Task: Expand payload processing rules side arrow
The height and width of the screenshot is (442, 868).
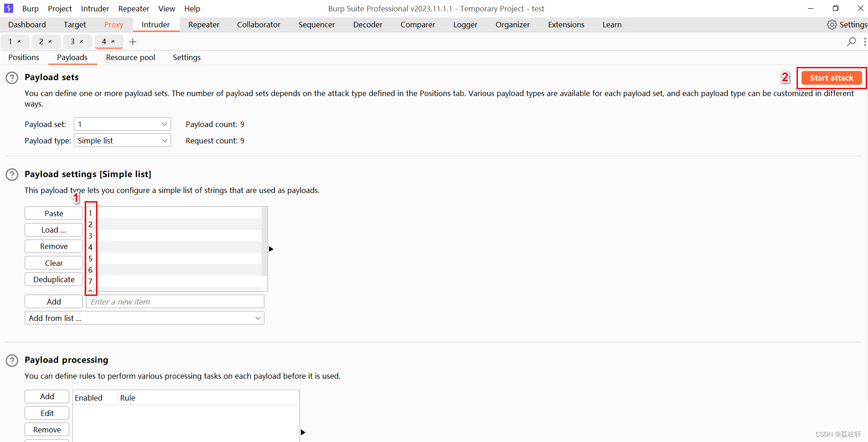Action: 303,432
